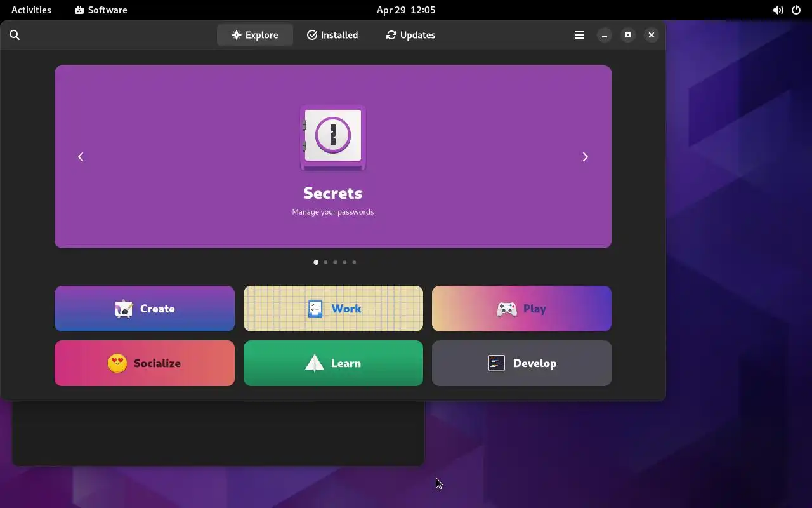Screen dimensions: 812x508
Task: Select the third carousel page dot
Action: [335, 262]
